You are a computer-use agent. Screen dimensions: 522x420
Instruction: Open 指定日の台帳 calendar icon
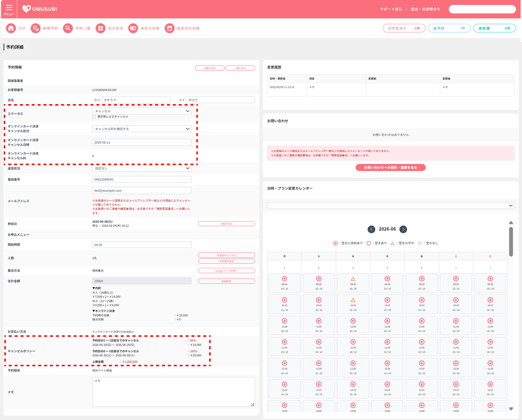170,28
